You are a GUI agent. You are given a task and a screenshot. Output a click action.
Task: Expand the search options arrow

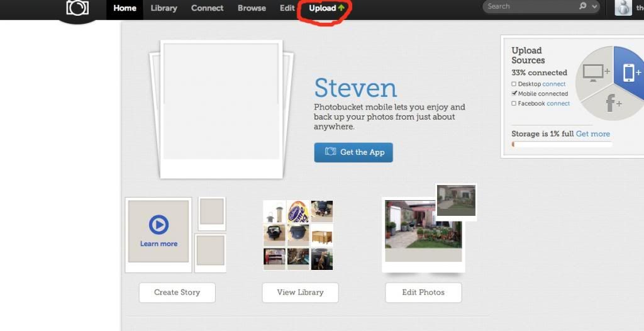[594, 6]
